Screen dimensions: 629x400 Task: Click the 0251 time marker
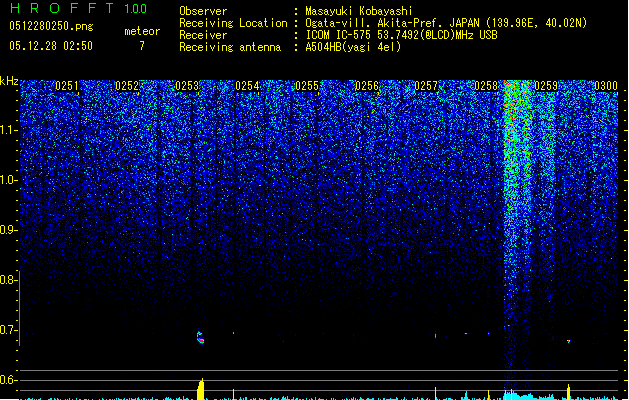[67, 86]
